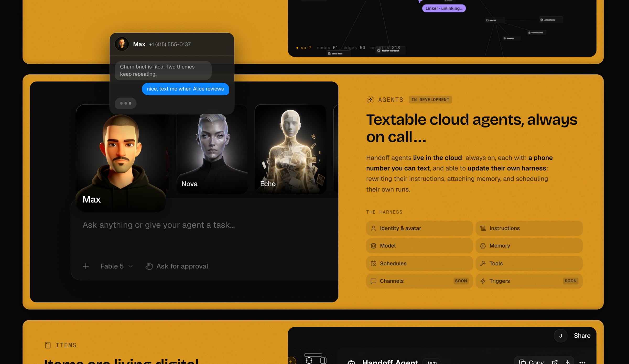Viewport: 629px width, 364px height.
Task: Click the lightning bolt icon on Triggers
Action: click(483, 281)
